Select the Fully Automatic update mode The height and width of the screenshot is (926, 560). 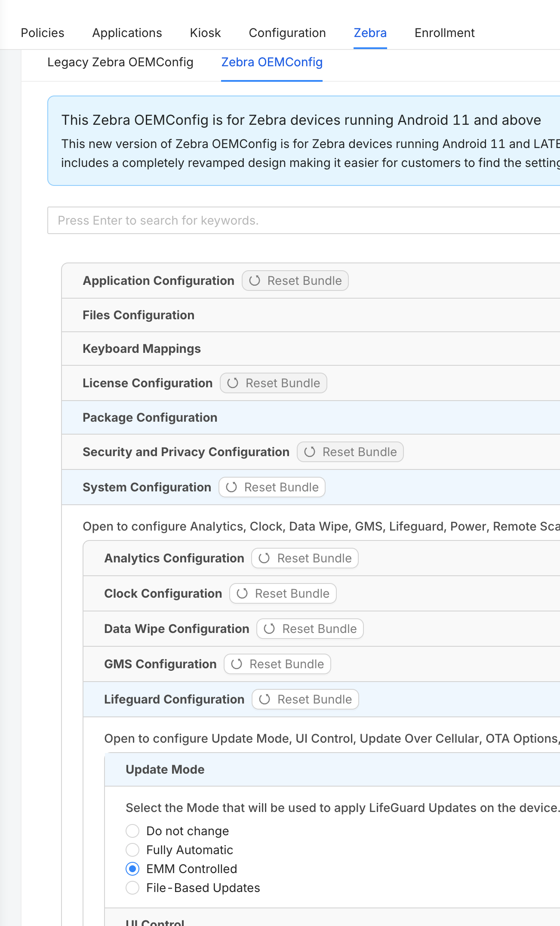132,850
